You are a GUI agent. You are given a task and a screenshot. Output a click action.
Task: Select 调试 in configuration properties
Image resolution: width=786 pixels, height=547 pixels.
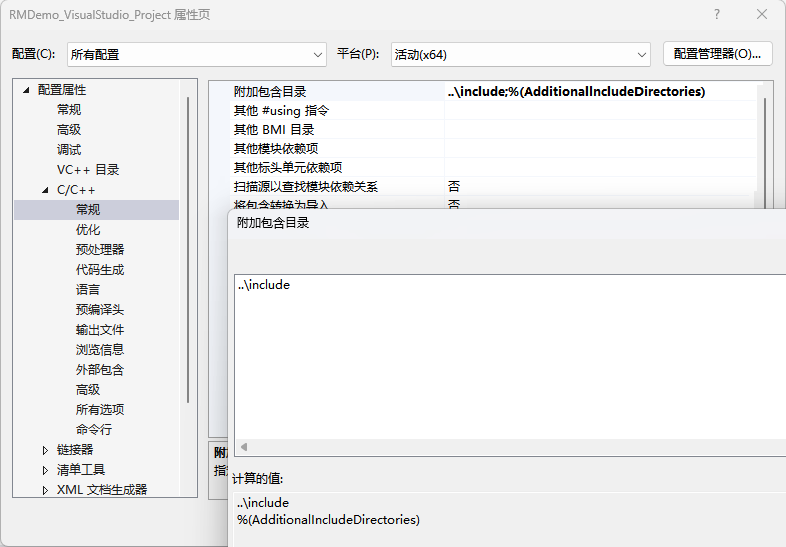69,150
